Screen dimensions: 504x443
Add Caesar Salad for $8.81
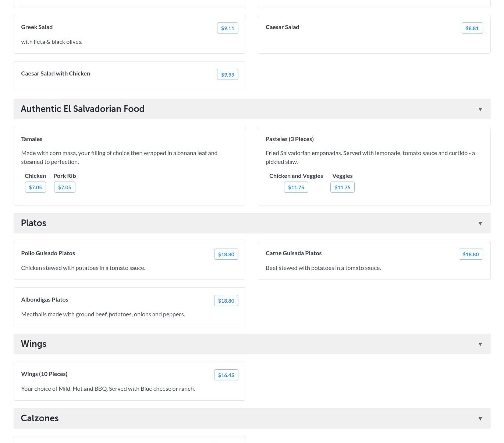472,28
